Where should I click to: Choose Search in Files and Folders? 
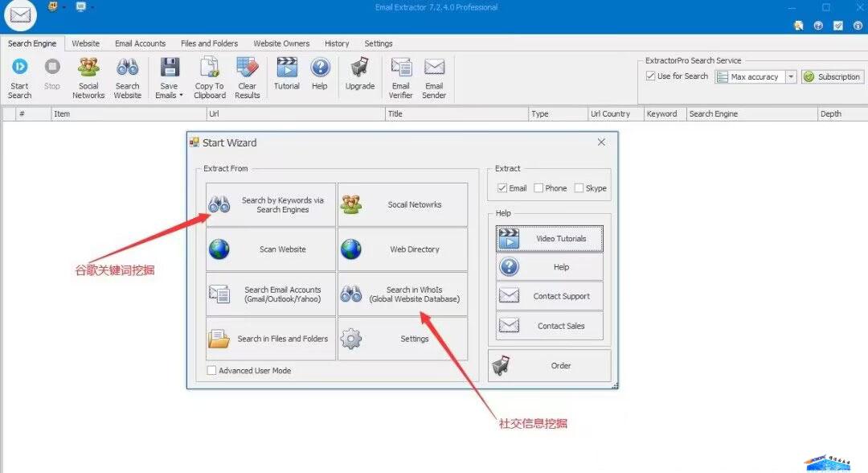coord(271,339)
